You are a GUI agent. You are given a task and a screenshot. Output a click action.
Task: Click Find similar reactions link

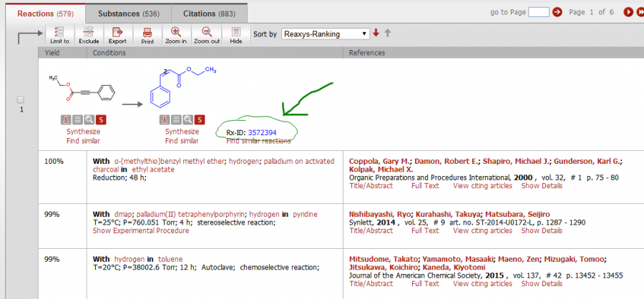click(x=258, y=141)
